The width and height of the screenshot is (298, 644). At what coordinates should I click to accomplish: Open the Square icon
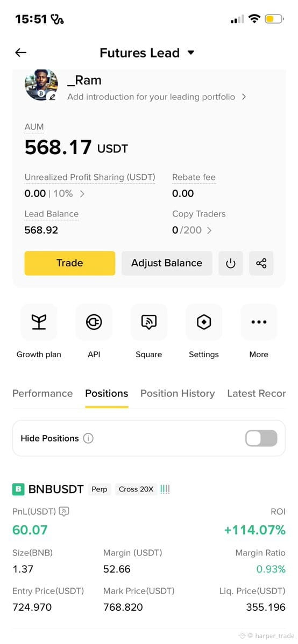(x=148, y=322)
